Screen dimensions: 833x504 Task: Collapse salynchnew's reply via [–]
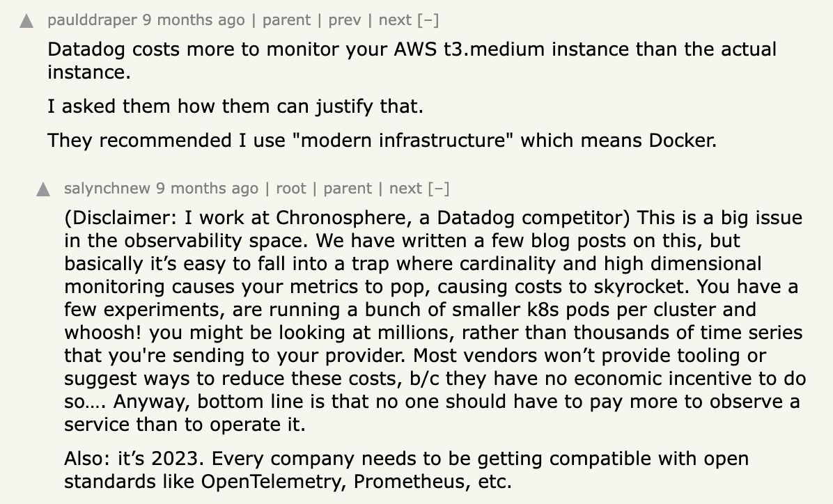point(439,188)
